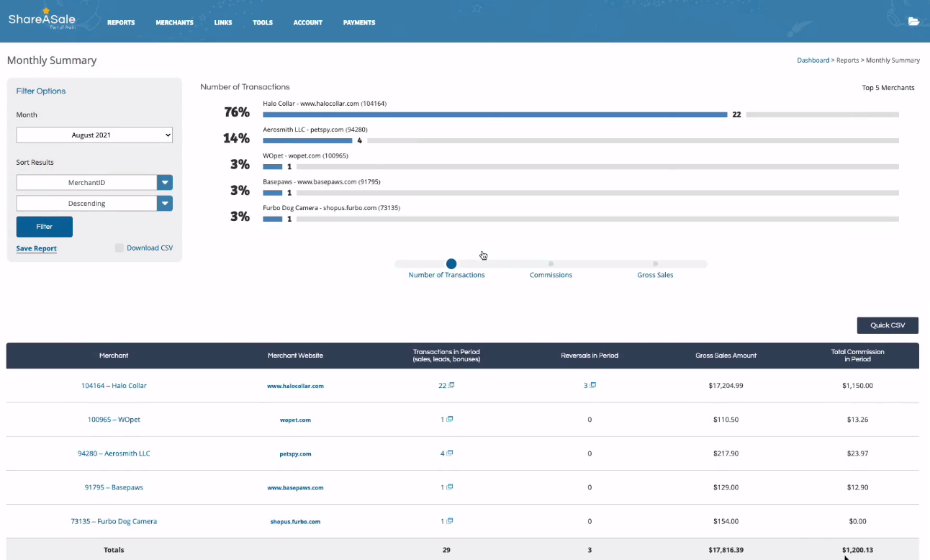This screenshot has height=560, width=930.
Task: Click the Top 5 Merchants label
Action: [x=888, y=88]
